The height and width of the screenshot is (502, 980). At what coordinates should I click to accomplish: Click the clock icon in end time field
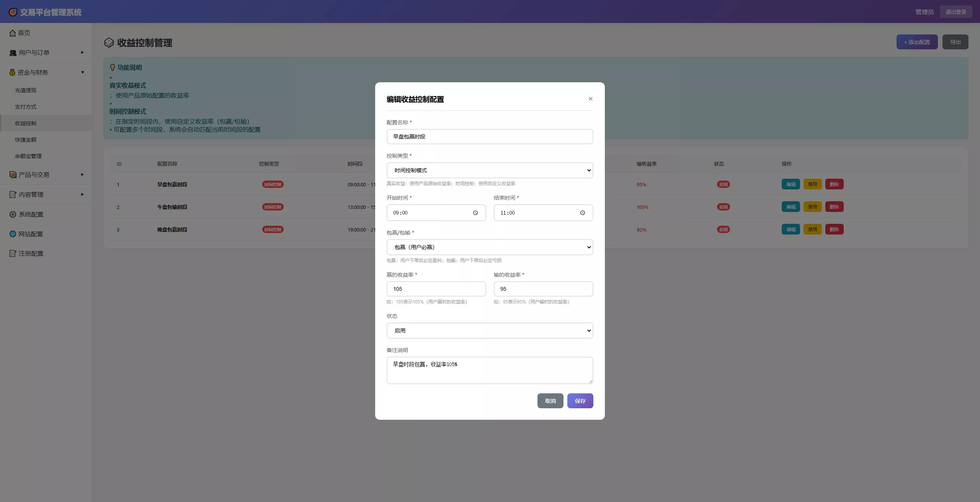coord(582,213)
